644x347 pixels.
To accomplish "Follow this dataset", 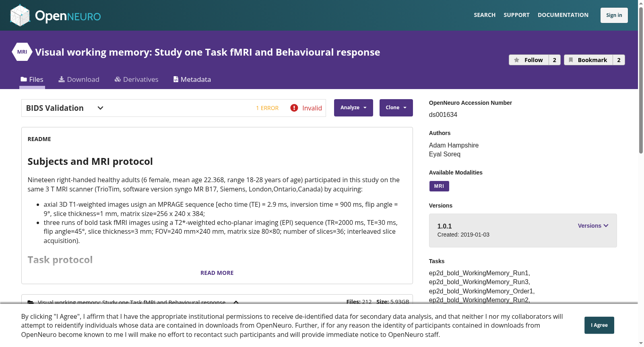I will pos(529,60).
